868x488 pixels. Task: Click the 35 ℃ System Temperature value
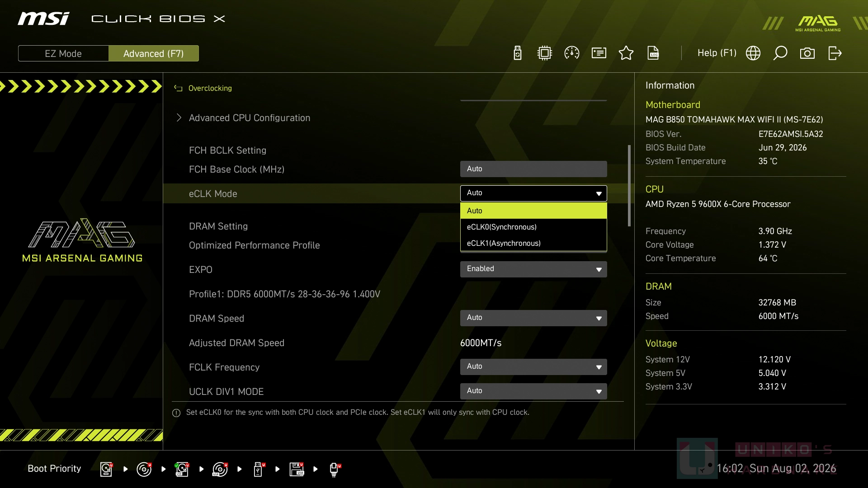coord(768,161)
